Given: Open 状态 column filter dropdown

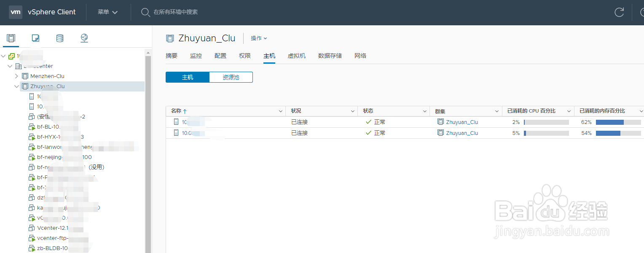Looking at the screenshot, I should [x=425, y=111].
